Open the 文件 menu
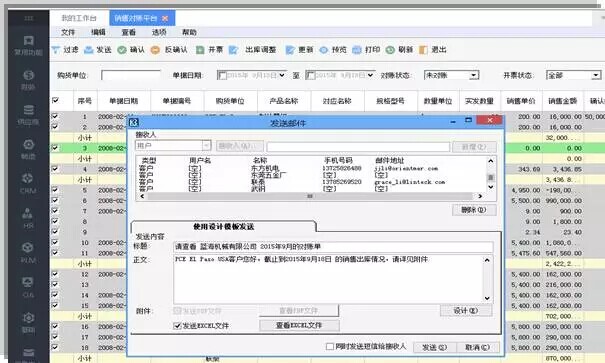The width and height of the screenshot is (605, 363). 68,32
